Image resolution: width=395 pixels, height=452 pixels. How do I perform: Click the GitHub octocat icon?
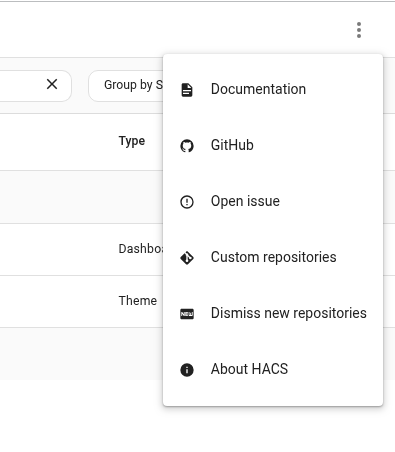coord(187,146)
